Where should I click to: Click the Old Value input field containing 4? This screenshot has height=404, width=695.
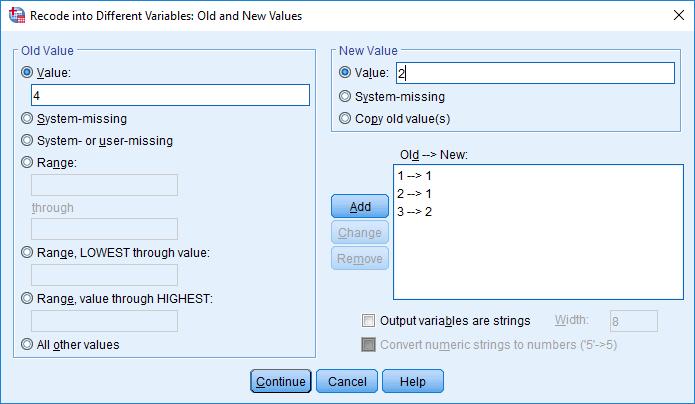coord(170,95)
